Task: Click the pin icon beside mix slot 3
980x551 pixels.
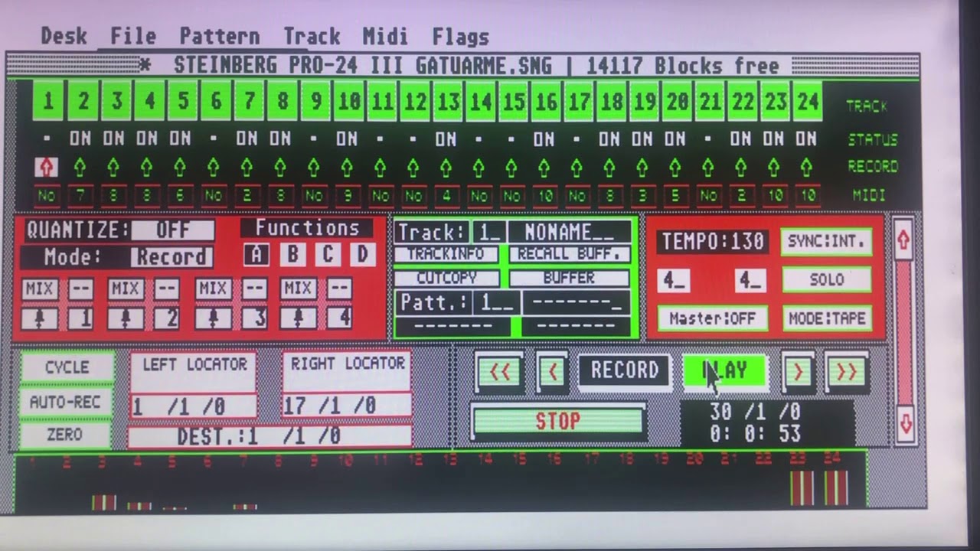Action: pyautogui.click(x=212, y=318)
